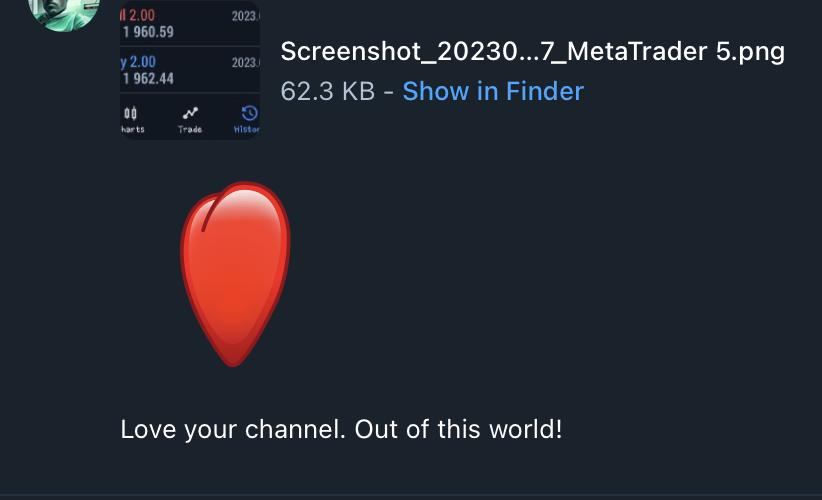Click the large red heart emoji

click(x=235, y=274)
